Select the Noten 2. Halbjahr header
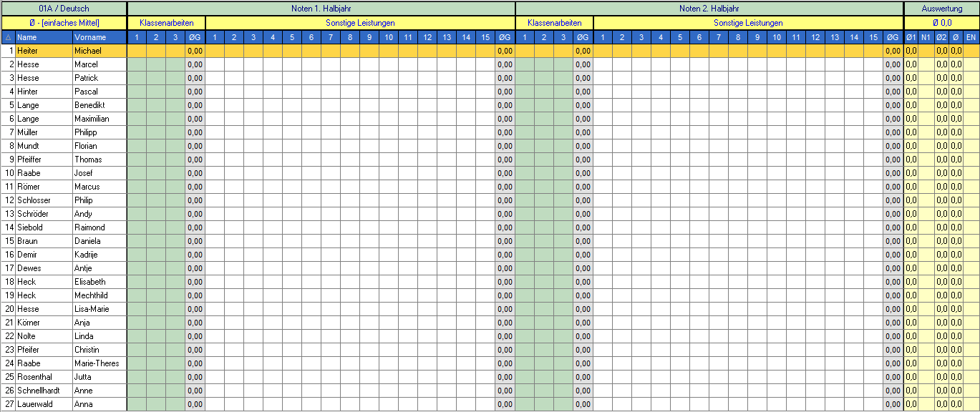The width and height of the screenshot is (980, 412). click(709, 9)
